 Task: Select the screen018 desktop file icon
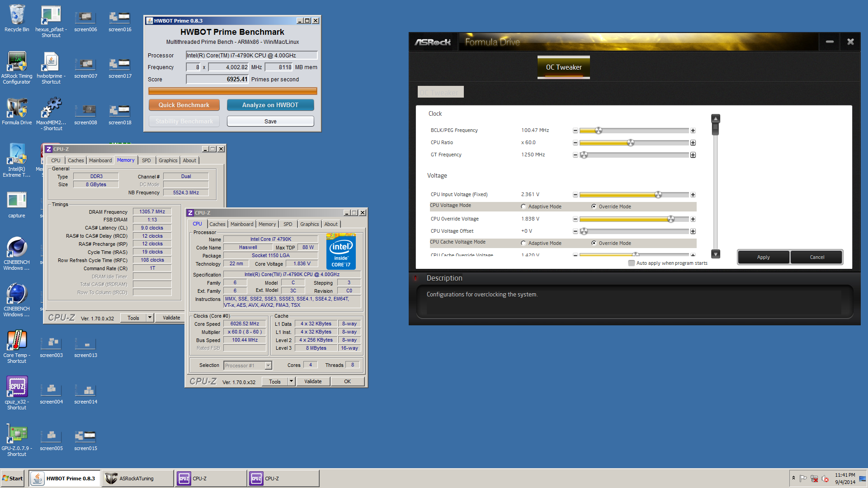click(x=120, y=114)
